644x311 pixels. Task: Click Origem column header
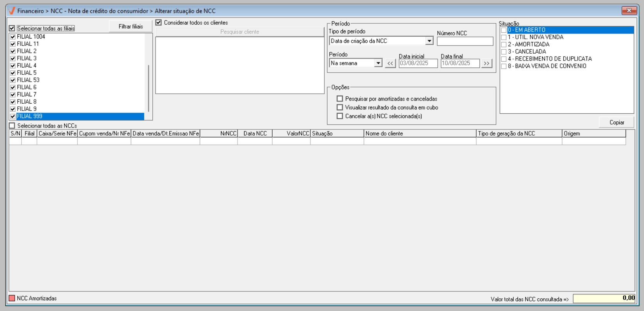coord(594,133)
